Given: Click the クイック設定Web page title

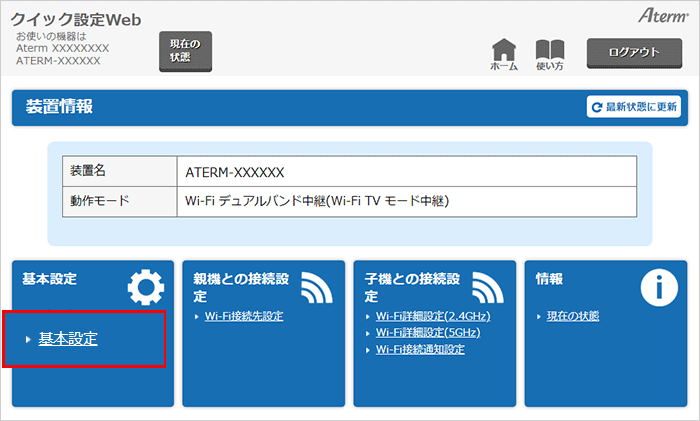Looking at the screenshot, I should (x=76, y=19).
